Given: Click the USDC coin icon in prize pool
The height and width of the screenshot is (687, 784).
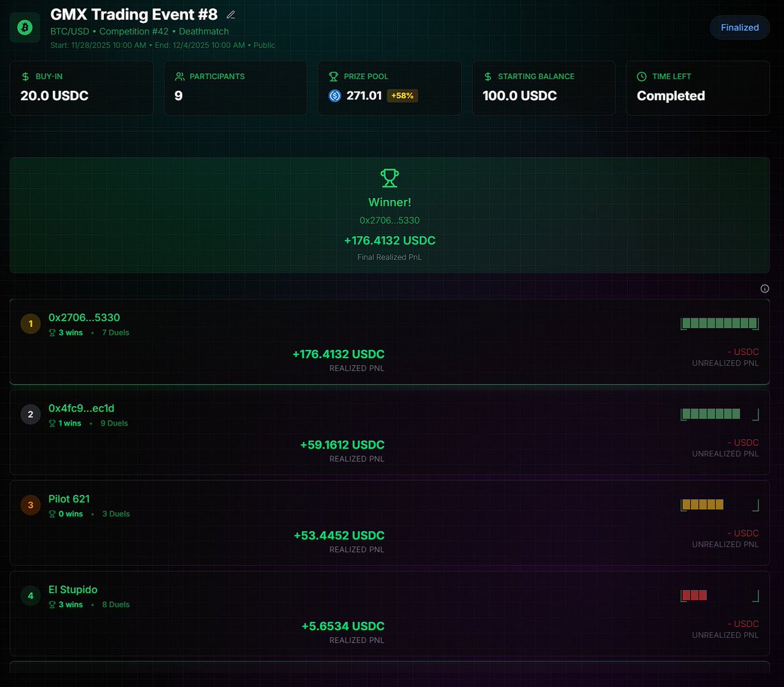Looking at the screenshot, I should (335, 96).
